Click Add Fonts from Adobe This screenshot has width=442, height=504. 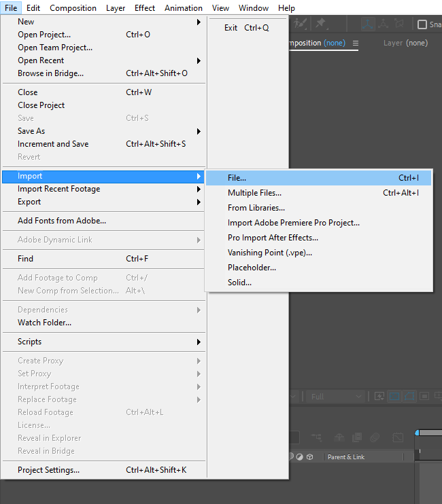tap(62, 221)
